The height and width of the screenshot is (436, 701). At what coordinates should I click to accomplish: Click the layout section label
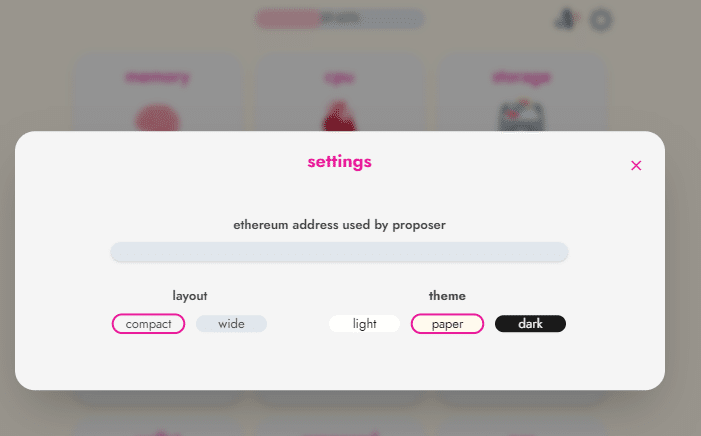point(190,296)
